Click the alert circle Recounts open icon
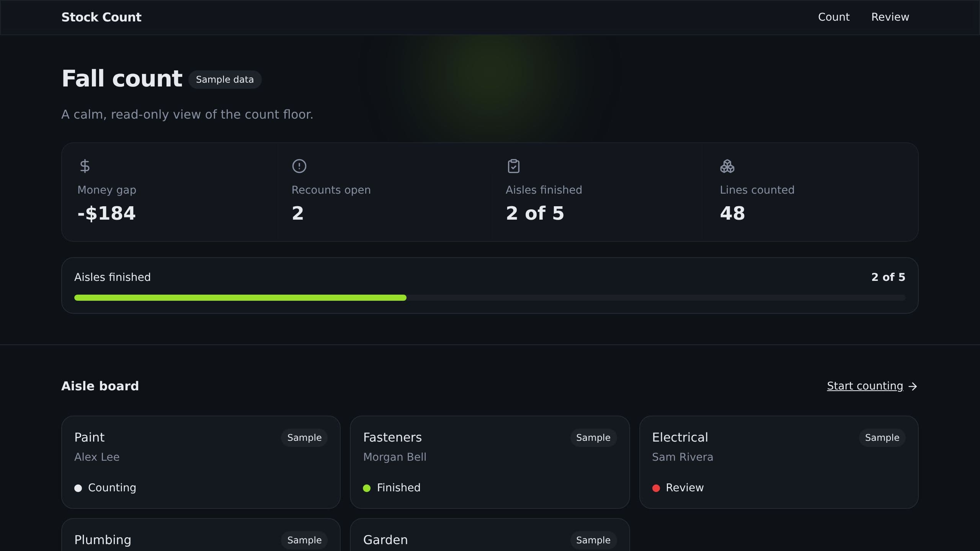This screenshot has width=980, height=551. (299, 166)
